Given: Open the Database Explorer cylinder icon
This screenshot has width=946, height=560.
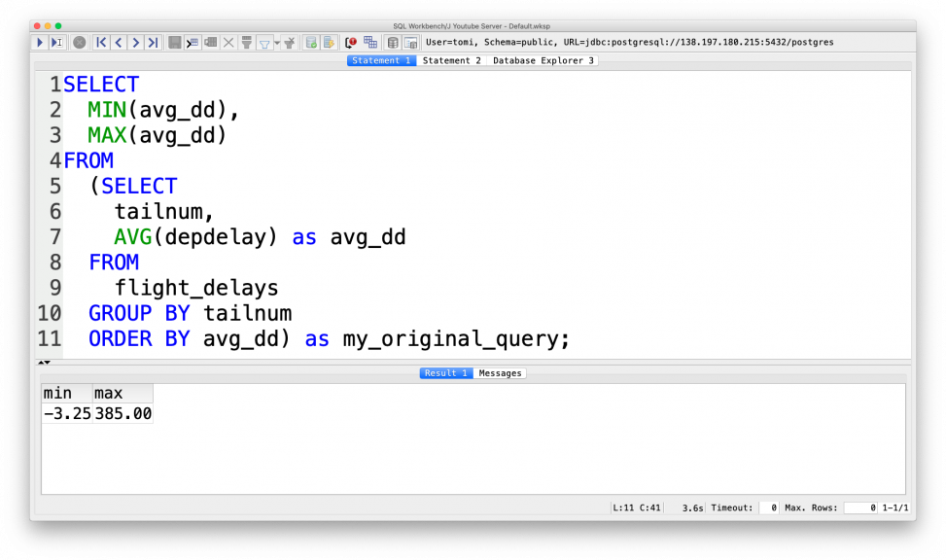Looking at the screenshot, I should (391, 42).
